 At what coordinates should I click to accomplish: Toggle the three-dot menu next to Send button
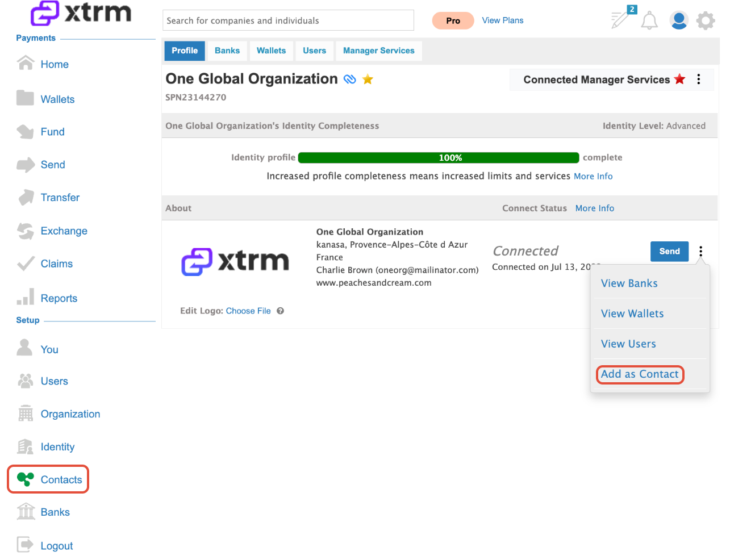pyautogui.click(x=701, y=251)
